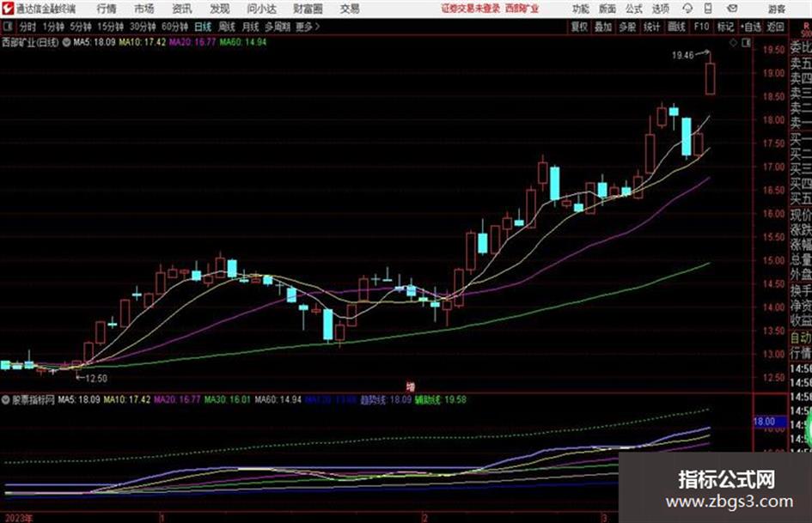Click the +自选 add to watchlist button
The image size is (812, 523).
(x=751, y=27)
